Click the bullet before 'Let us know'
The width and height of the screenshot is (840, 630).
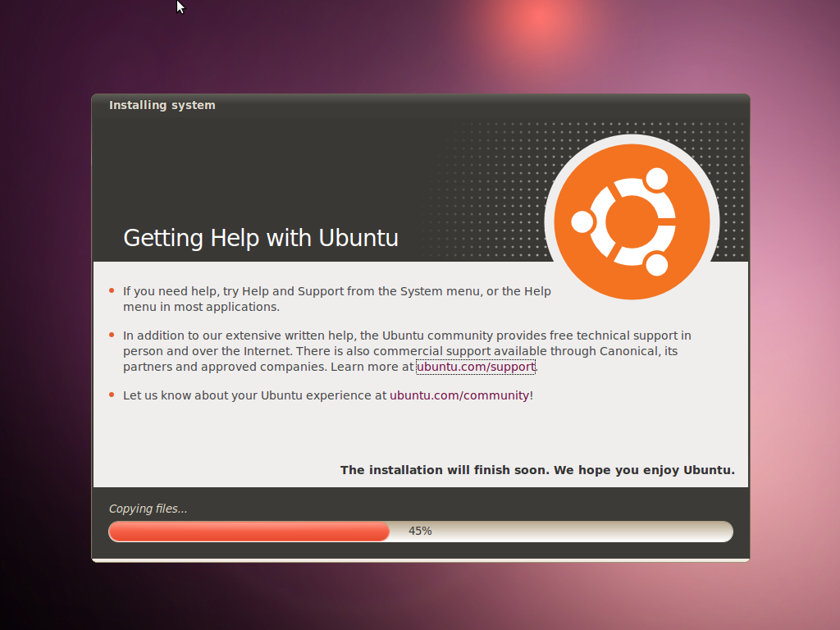pyautogui.click(x=112, y=395)
